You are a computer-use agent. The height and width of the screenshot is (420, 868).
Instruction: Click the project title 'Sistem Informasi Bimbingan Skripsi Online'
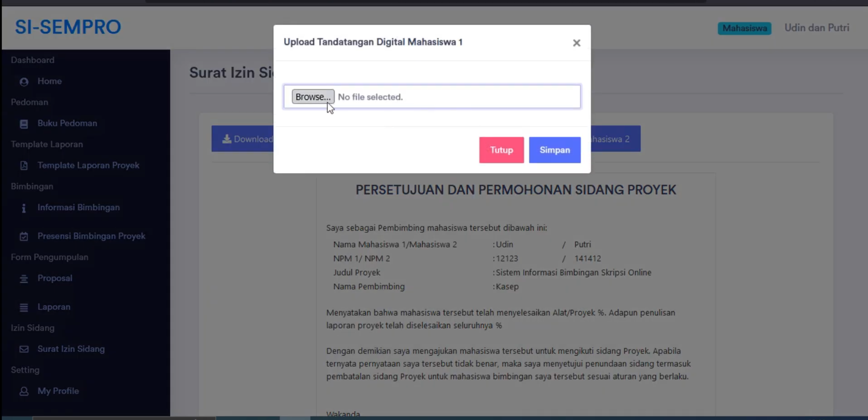[574, 273]
